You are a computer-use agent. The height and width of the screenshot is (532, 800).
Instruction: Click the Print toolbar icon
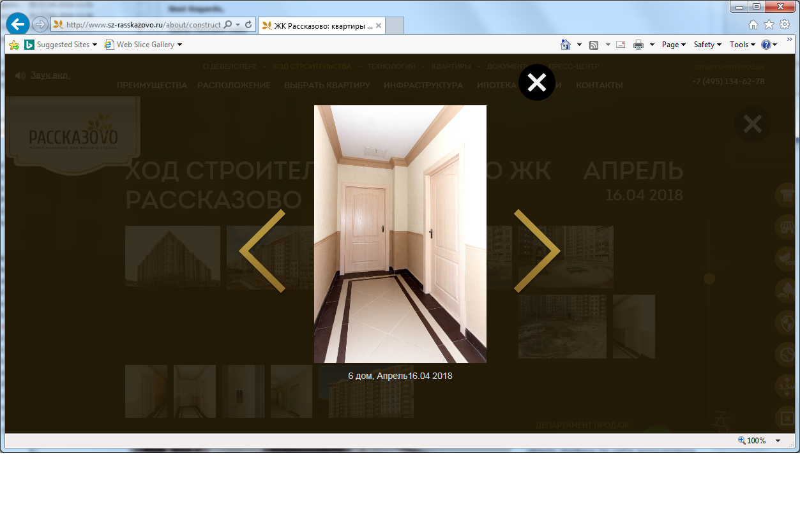pos(638,45)
